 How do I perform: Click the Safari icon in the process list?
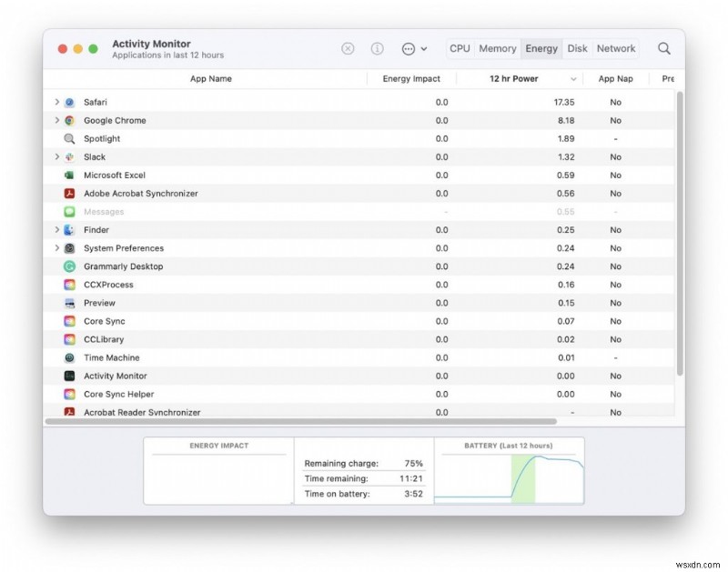70,102
